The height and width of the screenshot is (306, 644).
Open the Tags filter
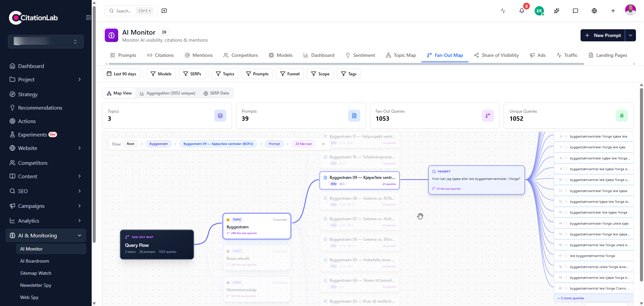coord(349,74)
